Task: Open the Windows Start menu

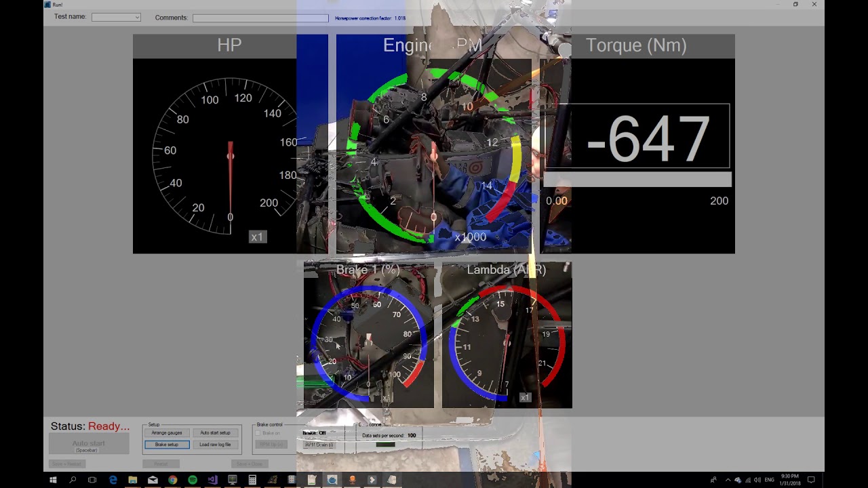Action: [x=53, y=480]
